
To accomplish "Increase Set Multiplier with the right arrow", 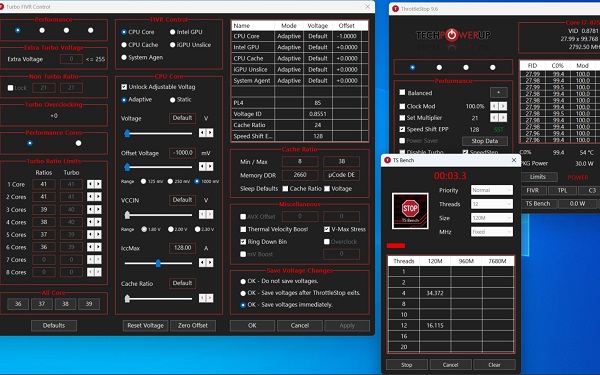I will [x=503, y=117].
